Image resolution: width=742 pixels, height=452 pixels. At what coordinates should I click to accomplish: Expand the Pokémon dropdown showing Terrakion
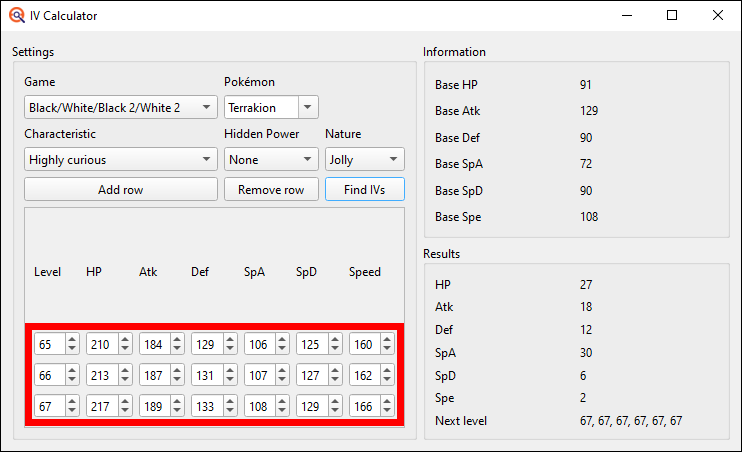coord(271,107)
